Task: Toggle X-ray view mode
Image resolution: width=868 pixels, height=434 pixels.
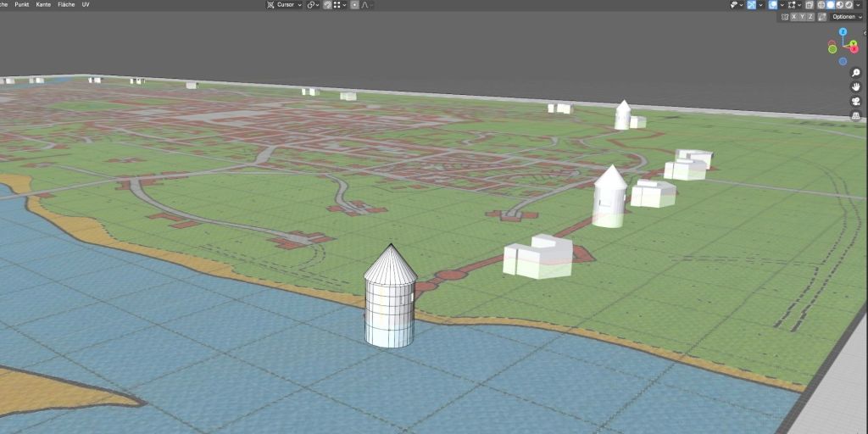Action: coord(809,5)
